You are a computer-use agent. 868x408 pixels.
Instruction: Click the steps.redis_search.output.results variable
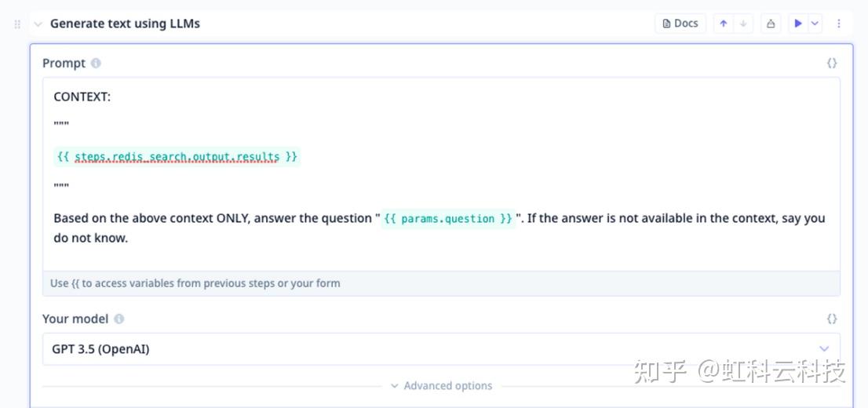[x=177, y=157]
